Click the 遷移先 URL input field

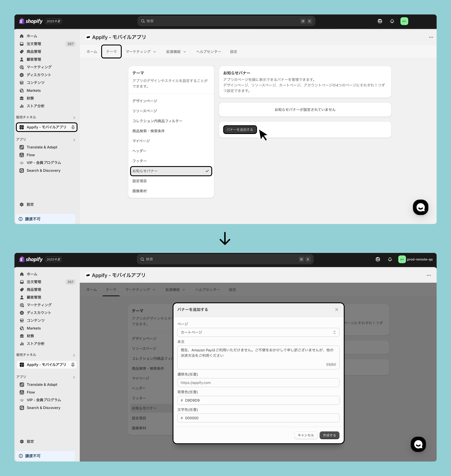[x=258, y=383]
